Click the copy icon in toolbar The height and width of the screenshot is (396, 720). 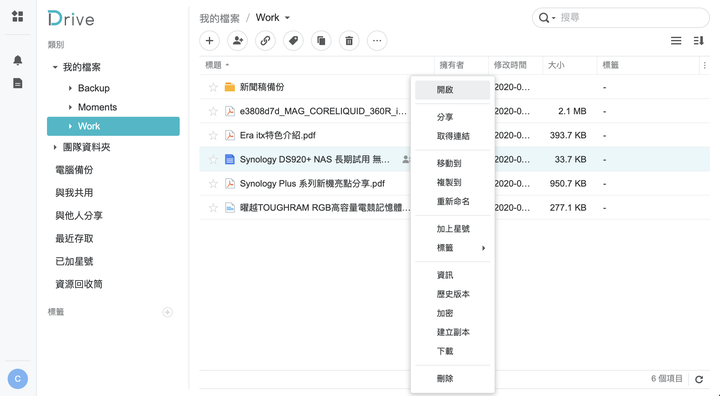tap(321, 40)
